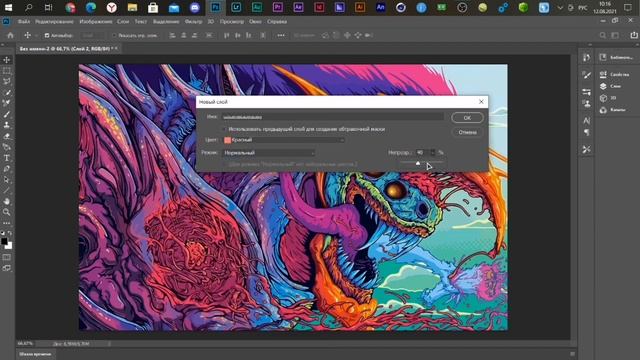The width and height of the screenshot is (640, 360).
Task: Open Discord from the taskbar
Action: point(195,7)
